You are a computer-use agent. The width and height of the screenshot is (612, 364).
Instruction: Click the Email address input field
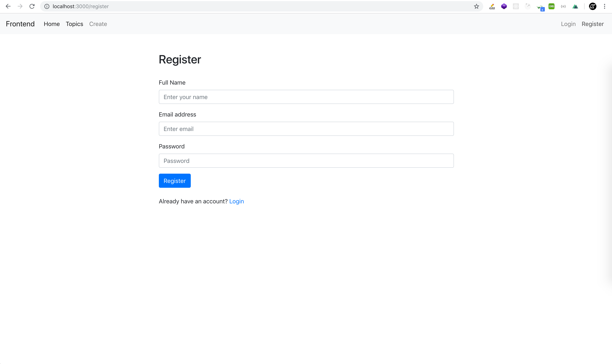306,129
